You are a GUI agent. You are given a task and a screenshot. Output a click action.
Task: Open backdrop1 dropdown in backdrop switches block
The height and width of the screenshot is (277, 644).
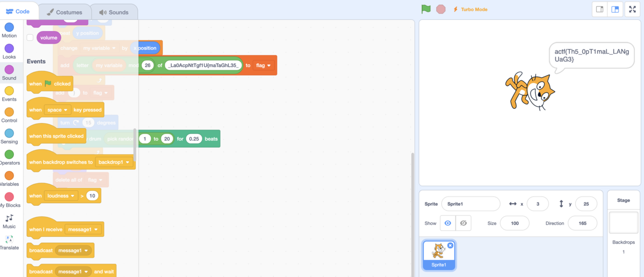[114, 162]
